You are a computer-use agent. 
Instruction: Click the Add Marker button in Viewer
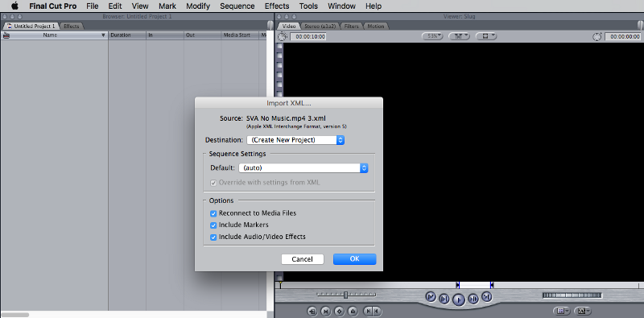point(353,311)
